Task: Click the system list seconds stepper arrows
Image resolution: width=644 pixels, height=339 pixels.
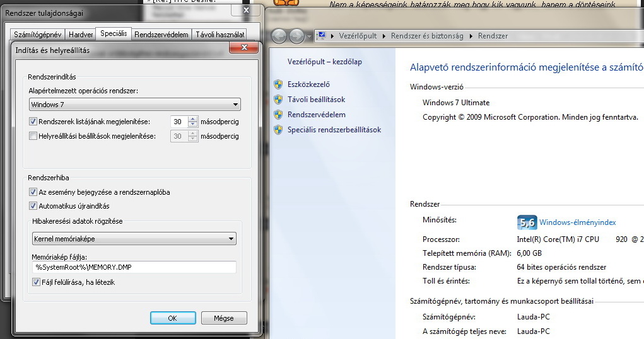Action: click(x=192, y=122)
